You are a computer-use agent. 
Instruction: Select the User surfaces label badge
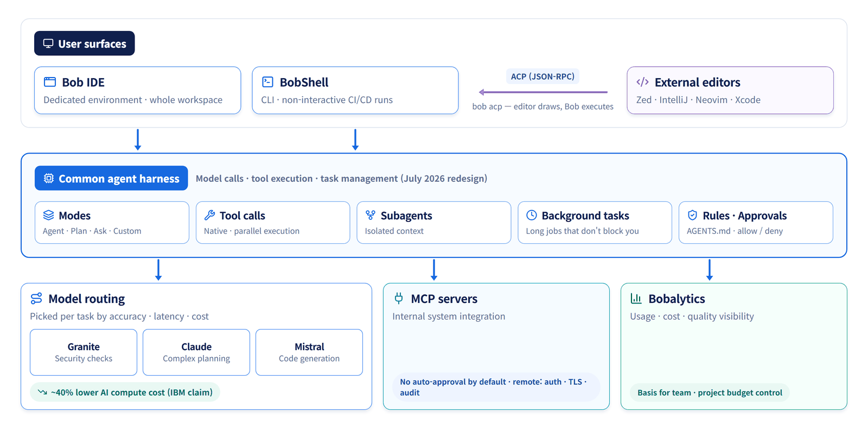(85, 43)
